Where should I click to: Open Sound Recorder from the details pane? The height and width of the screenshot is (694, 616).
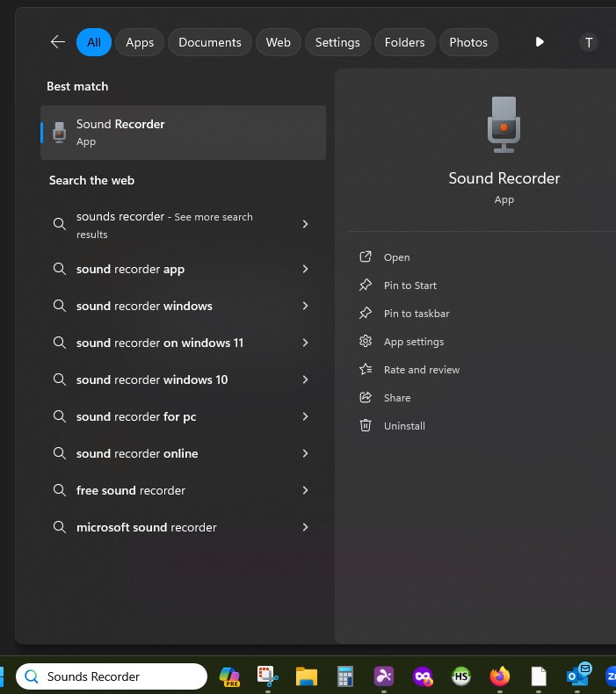pyautogui.click(x=396, y=257)
